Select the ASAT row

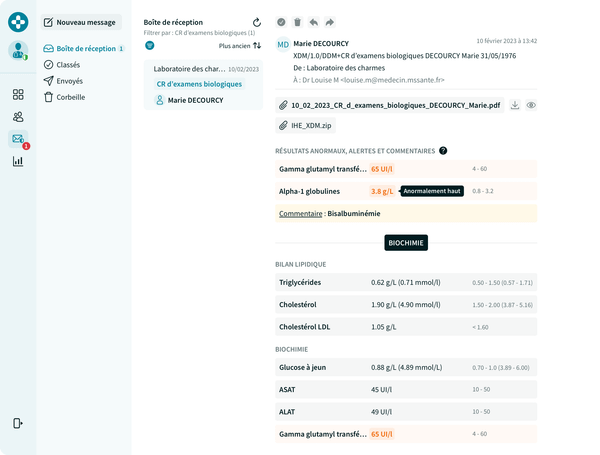click(x=406, y=390)
